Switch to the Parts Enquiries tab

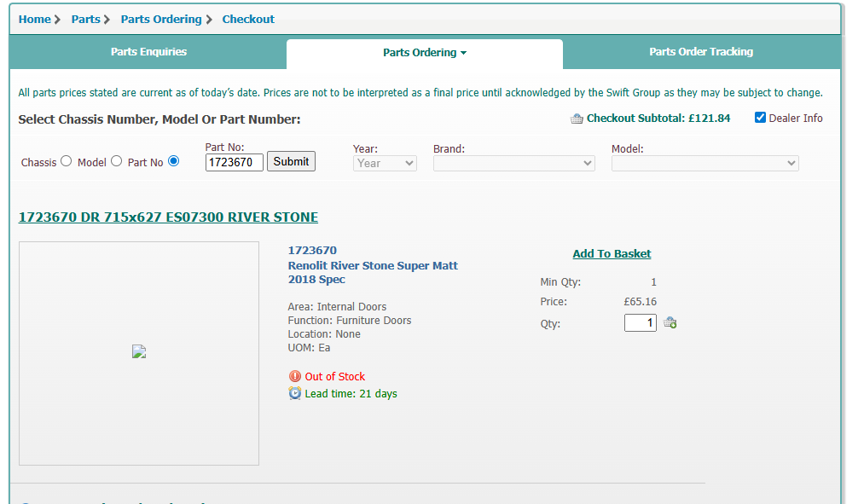click(x=148, y=52)
